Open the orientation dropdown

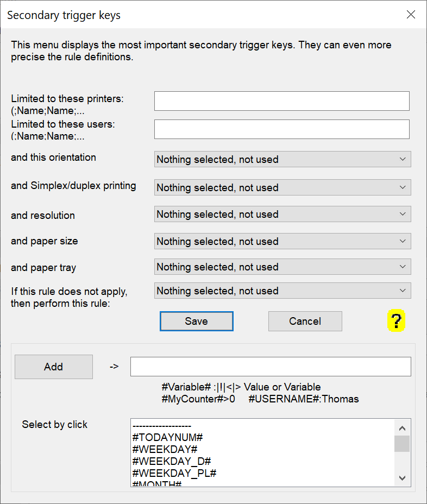click(282, 159)
